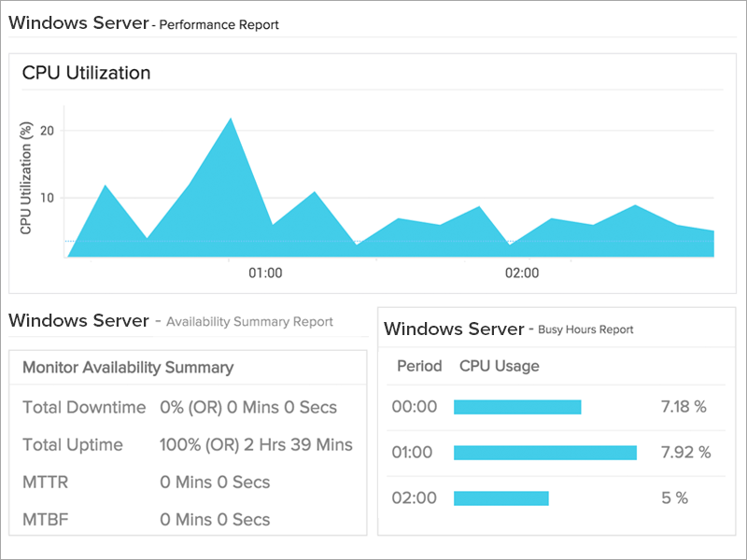The width and height of the screenshot is (747, 560).
Task: Click the highest peak in the CPU chart
Action: (x=231, y=121)
